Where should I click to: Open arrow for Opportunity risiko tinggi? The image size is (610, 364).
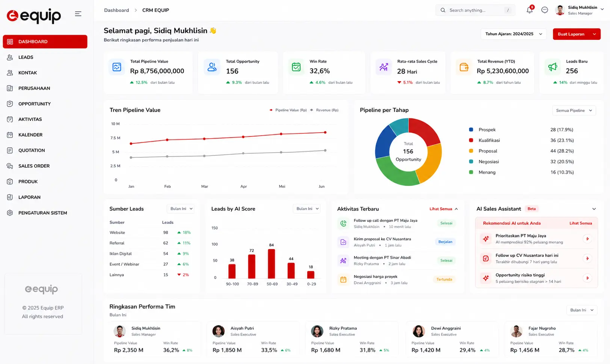(x=587, y=278)
